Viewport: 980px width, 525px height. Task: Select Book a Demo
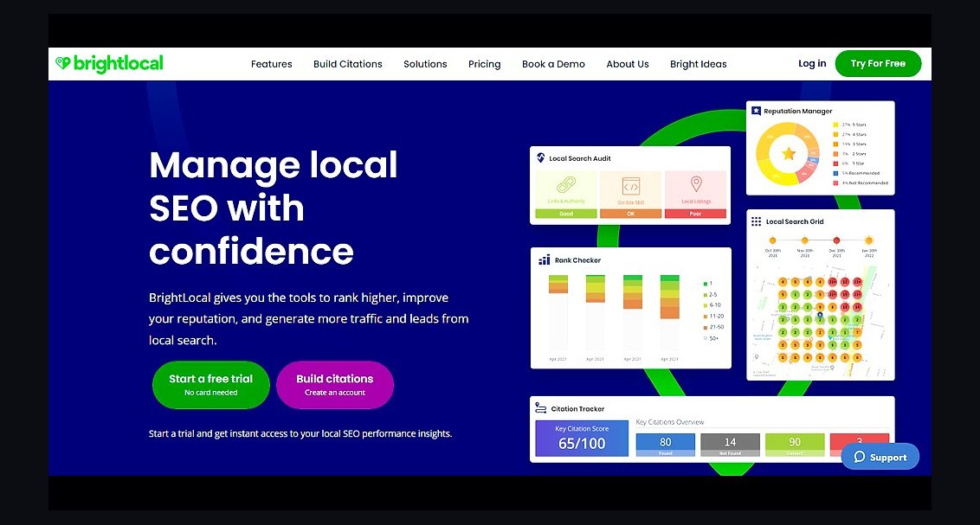pos(553,64)
